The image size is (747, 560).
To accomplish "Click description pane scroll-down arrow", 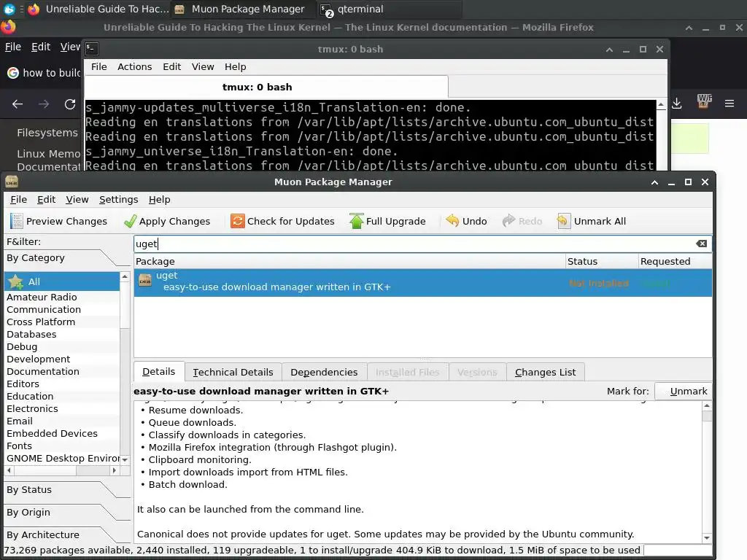I will click(707, 537).
